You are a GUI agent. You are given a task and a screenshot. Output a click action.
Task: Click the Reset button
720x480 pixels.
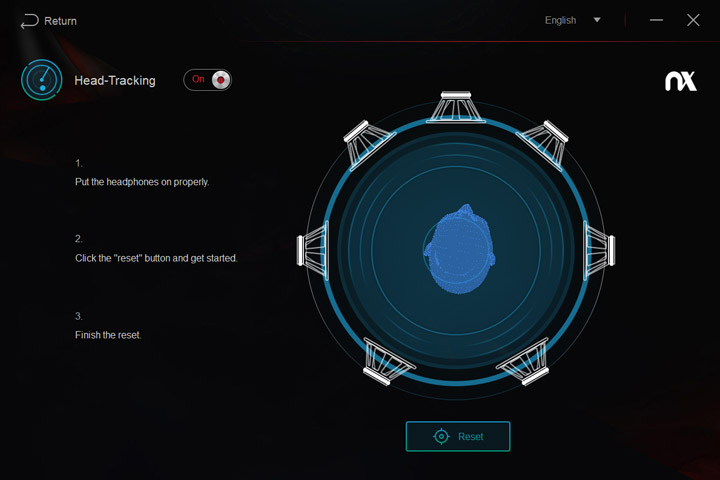(x=458, y=436)
